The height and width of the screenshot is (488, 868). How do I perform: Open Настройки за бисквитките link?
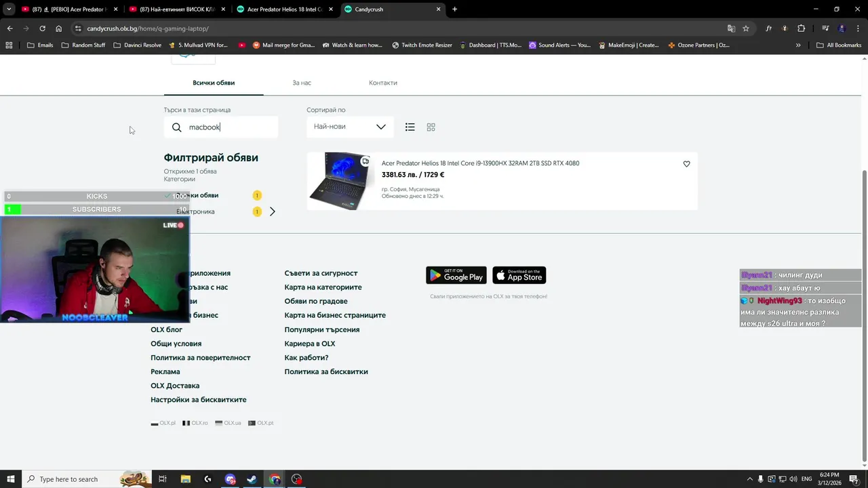click(x=199, y=400)
